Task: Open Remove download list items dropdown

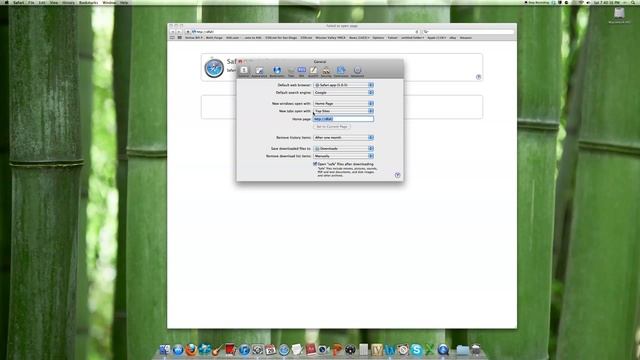Action: pyautogui.click(x=343, y=156)
